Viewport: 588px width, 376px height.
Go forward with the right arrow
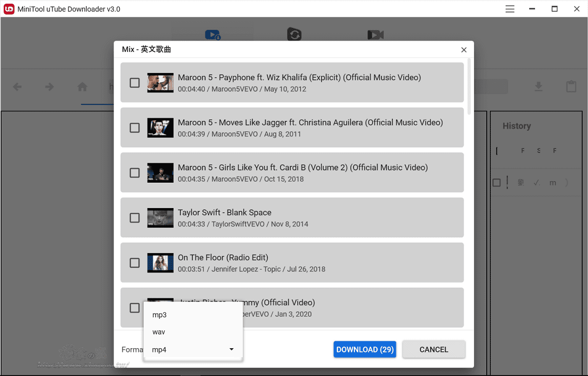point(49,87)
